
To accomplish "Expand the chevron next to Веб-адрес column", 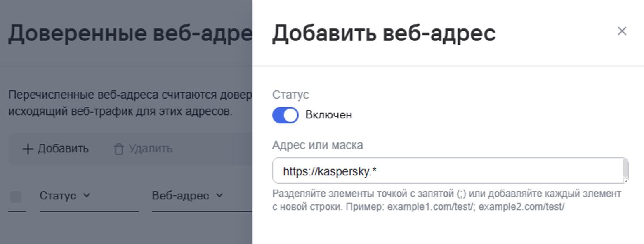I will coord(219,195).
